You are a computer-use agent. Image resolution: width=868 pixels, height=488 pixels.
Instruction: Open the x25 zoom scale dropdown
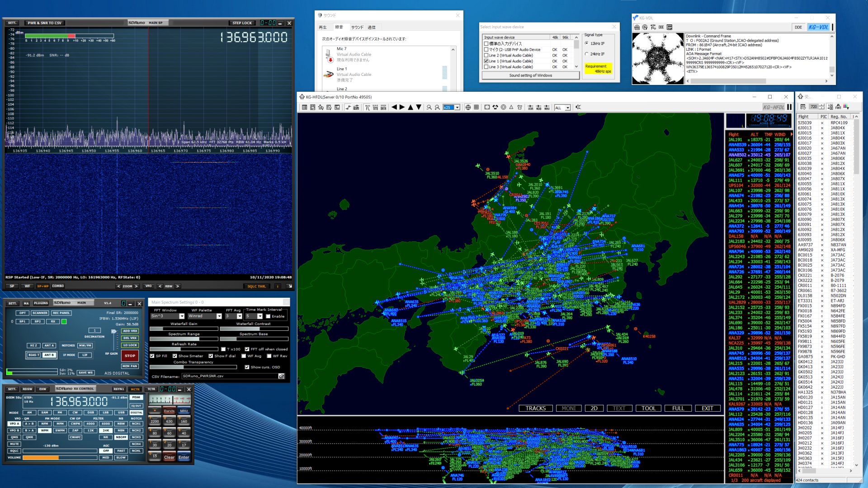click(x=457, y=108)
